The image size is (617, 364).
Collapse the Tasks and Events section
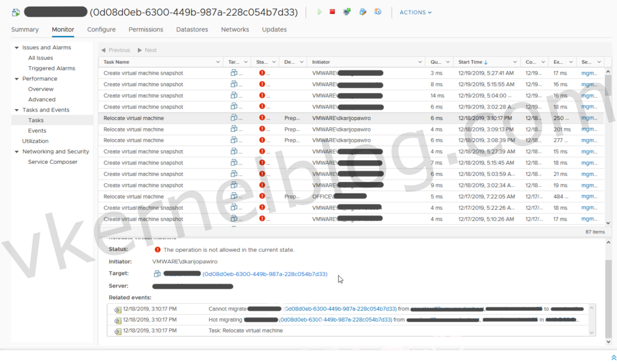point(17,110)
